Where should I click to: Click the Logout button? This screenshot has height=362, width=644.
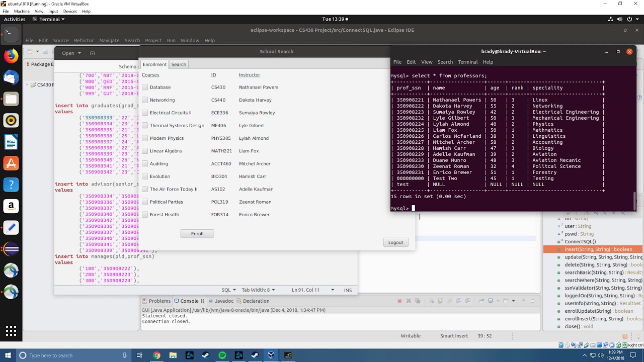(395, 242)
